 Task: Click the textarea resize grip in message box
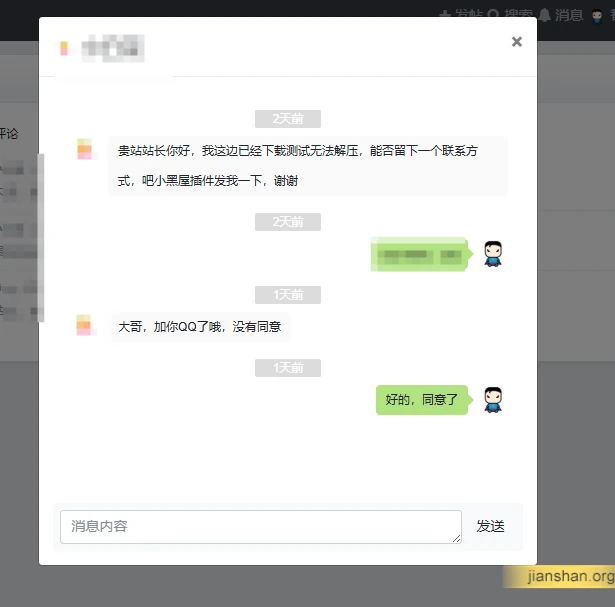[x=457, y=539]
